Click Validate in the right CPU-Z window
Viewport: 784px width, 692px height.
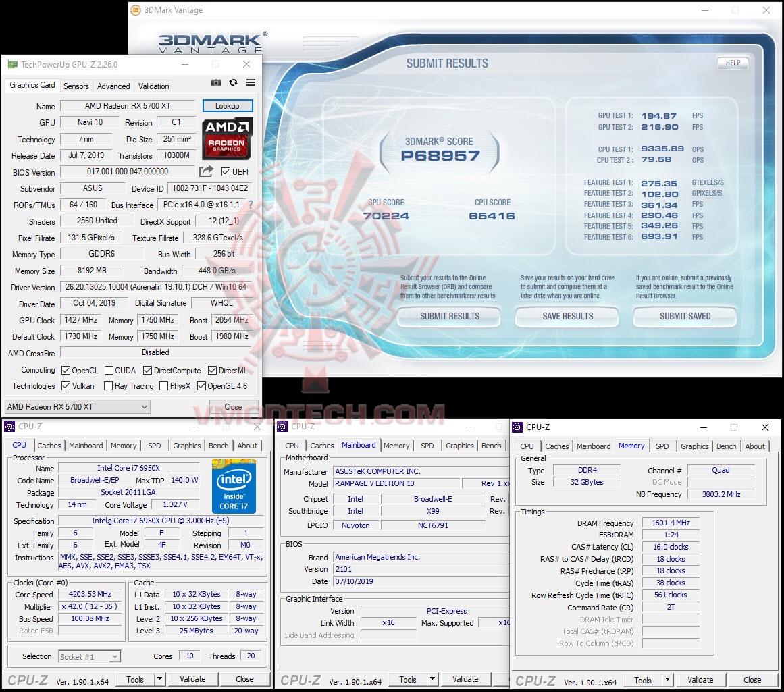click(x=700, y=679)
